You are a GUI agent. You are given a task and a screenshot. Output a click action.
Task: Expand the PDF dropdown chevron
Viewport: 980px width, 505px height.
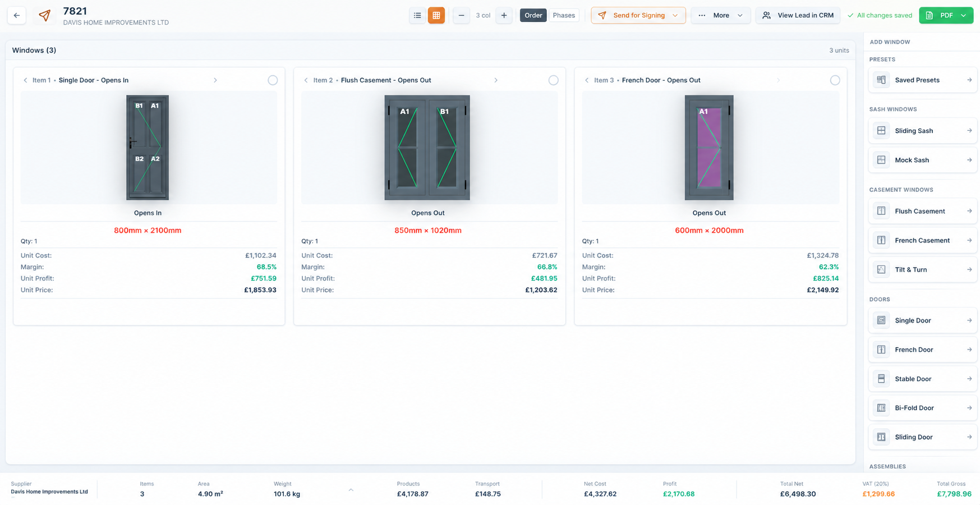(964, 16)
